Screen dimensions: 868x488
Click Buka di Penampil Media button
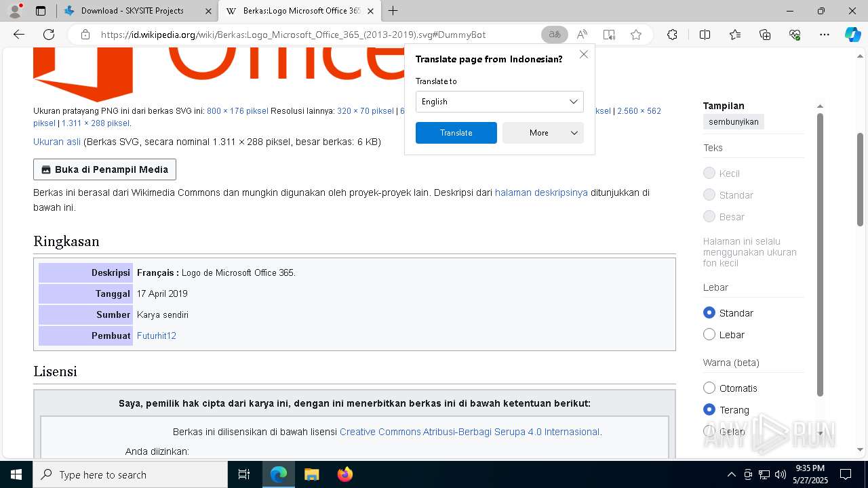pos(104,169)
